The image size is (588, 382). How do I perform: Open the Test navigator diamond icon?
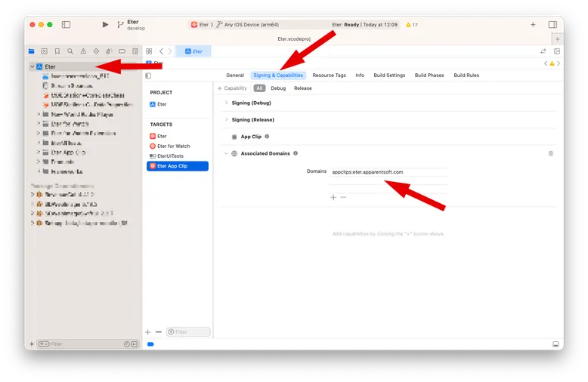(x=96, y=51)
